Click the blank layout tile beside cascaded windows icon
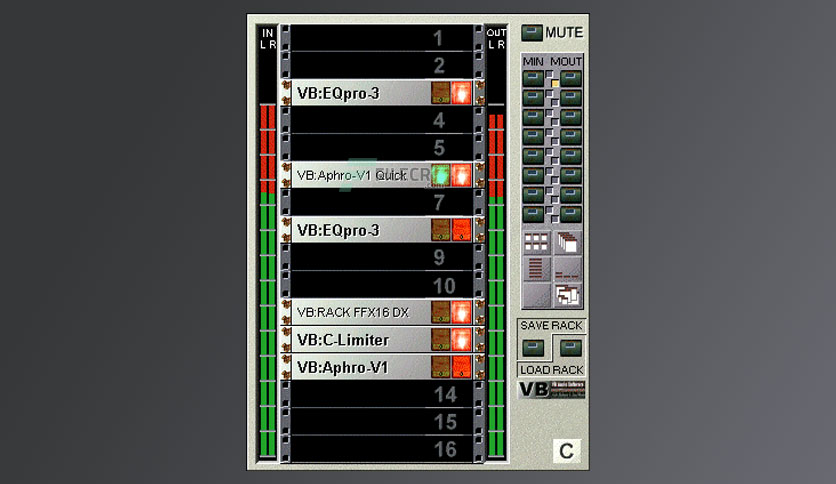The width and height of the screenshot is (836, 484). 536,295
